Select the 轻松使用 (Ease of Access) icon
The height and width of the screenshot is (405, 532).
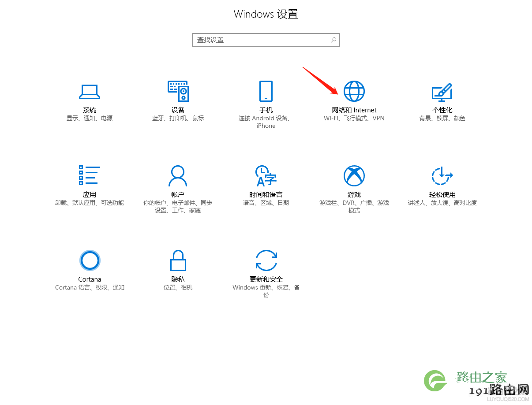[x=442, y=176]
